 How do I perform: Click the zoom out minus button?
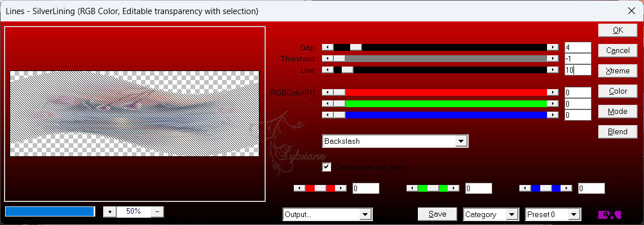[158, 211]
